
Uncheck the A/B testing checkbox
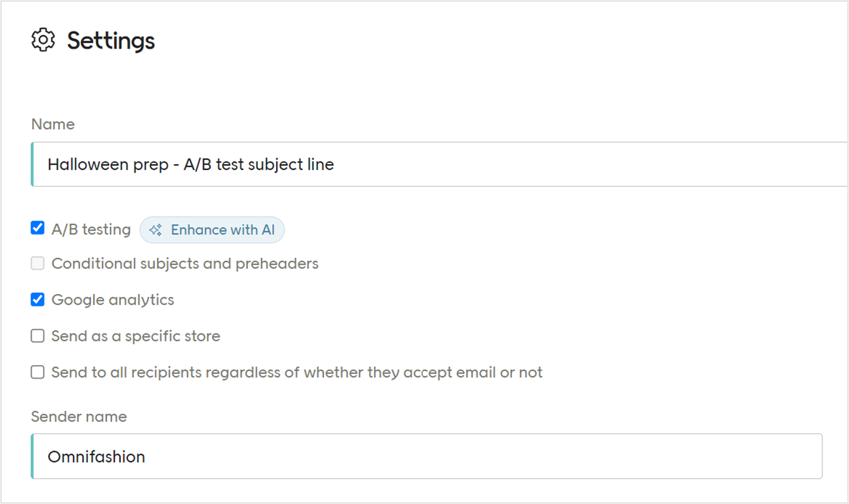click(x=37, y=228)
